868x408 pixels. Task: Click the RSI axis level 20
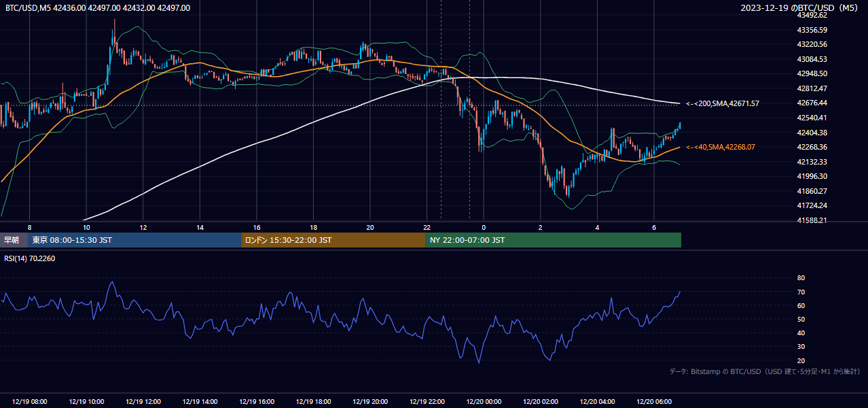(x=801, y=360)
